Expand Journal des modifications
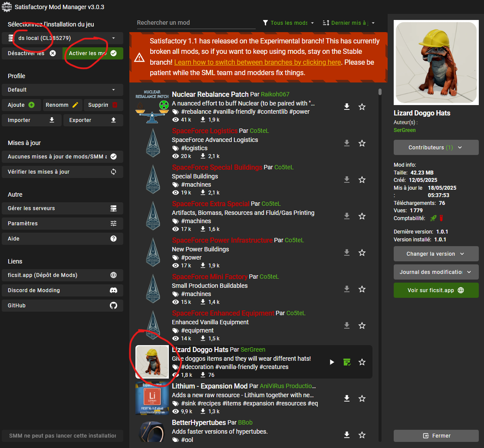The width and height of the screenshot is (484, 448). pyautogui.click(x=436, y=272)
